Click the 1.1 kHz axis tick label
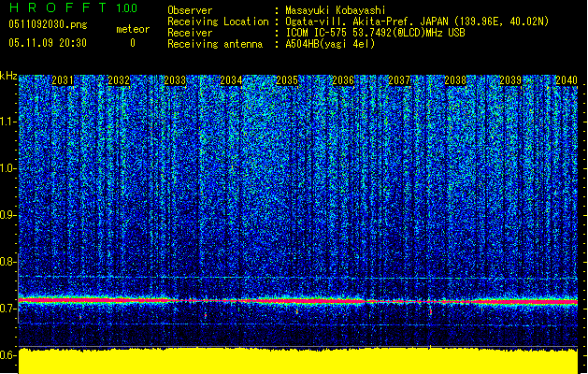Screen dimensions: 588x374 pyautogui.click(x=8, y=122)
